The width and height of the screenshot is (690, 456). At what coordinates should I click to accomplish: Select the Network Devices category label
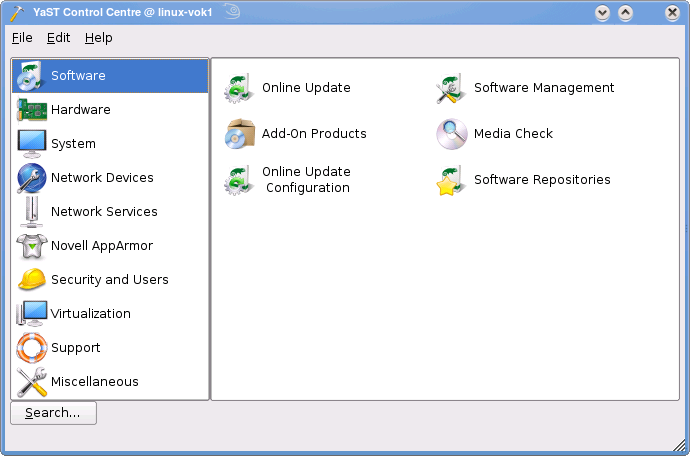coord(102,177)
